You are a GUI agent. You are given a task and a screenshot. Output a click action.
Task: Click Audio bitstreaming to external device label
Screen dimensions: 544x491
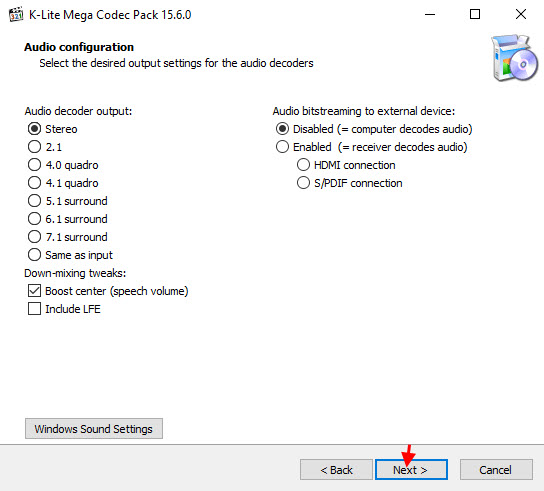point(364,111)
